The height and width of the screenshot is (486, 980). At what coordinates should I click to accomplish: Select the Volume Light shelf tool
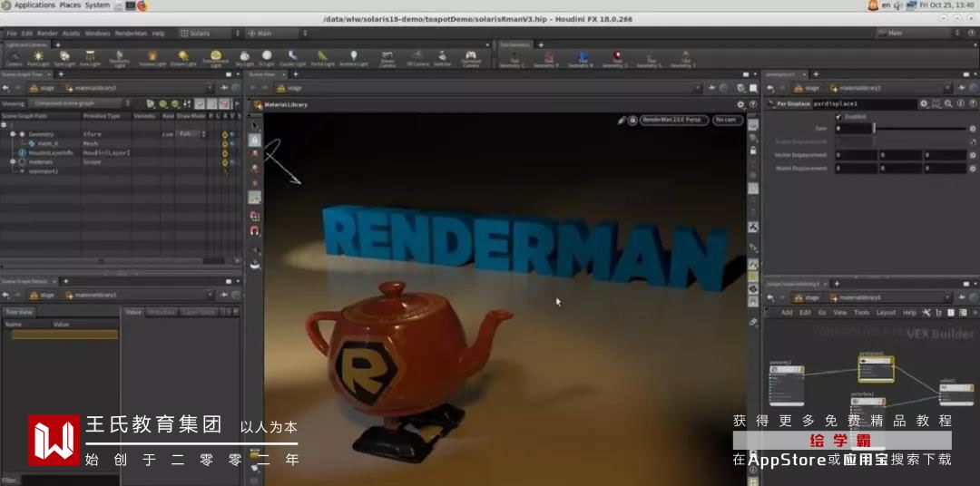pos(152,58)
